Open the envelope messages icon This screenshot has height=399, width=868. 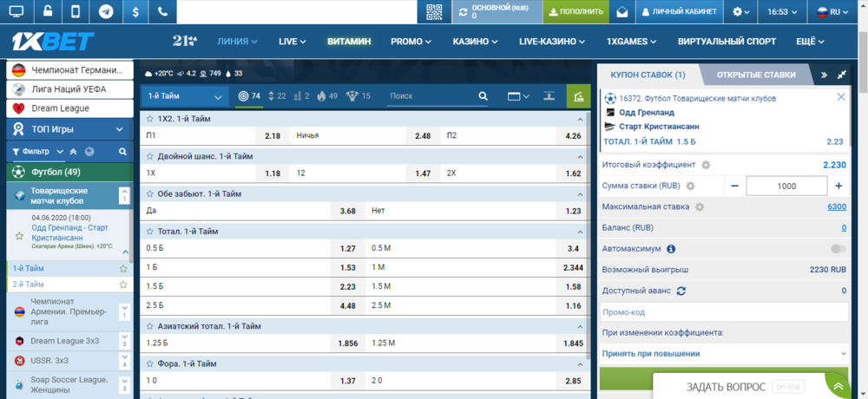point(622,12)
